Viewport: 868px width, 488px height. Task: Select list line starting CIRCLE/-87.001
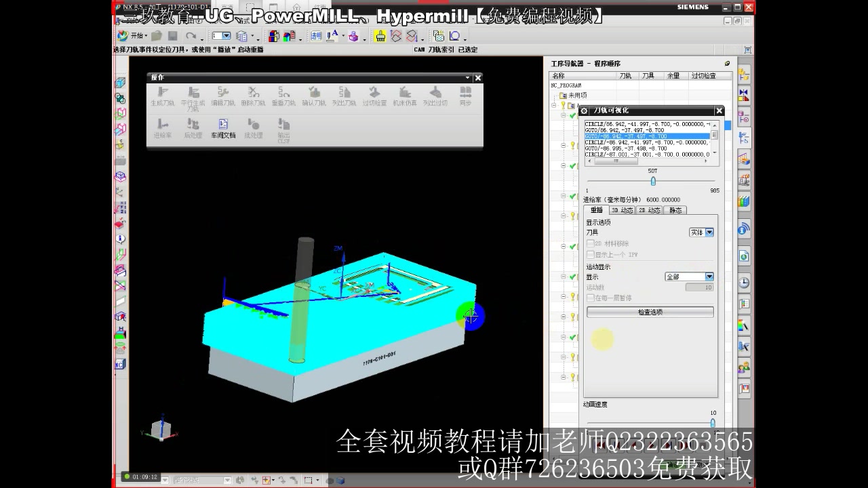point(648,155)
